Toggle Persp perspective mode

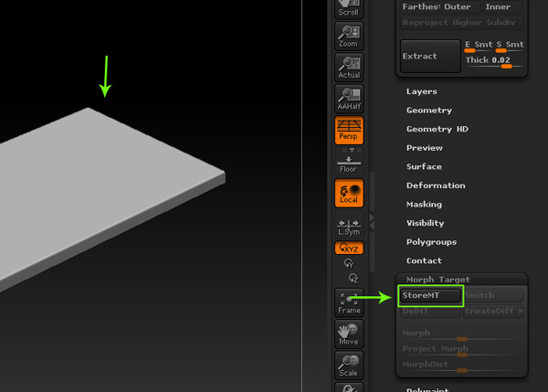pyautogui.click(x=348, y=131)
